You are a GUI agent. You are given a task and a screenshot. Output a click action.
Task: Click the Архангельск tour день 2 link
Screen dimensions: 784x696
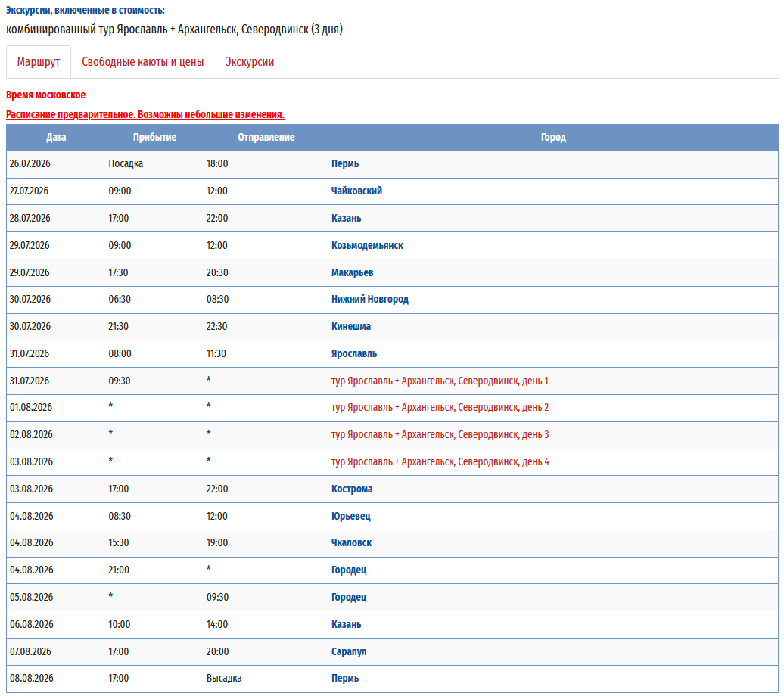440,408
